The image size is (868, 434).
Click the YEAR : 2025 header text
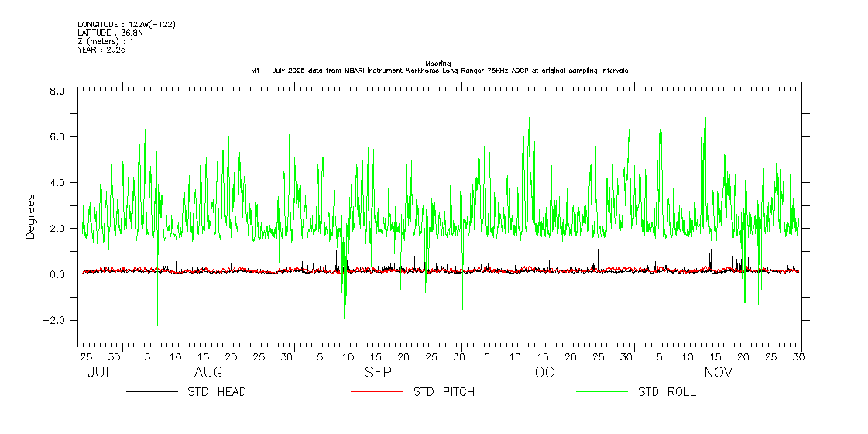pos(101,50)
